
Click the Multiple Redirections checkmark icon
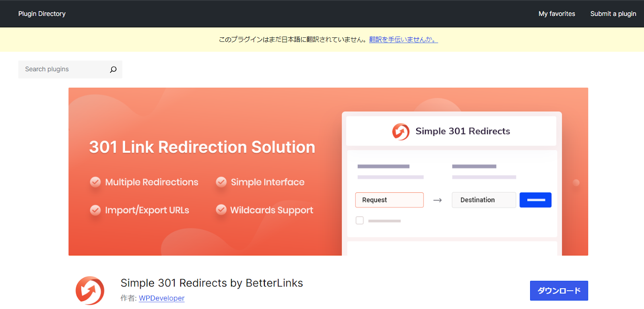click(95, 182)
